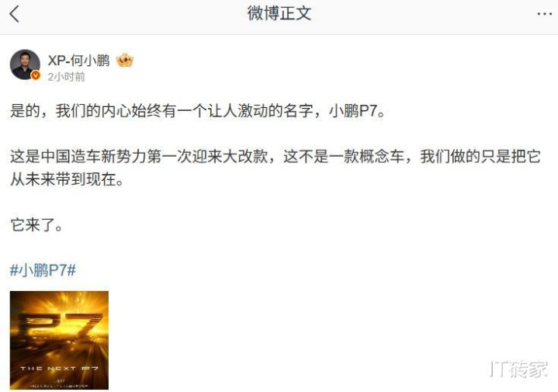Viewport: 558px width, 392px height.
Task: Tap the small caption at poster bottom
Action: point(59,383)
